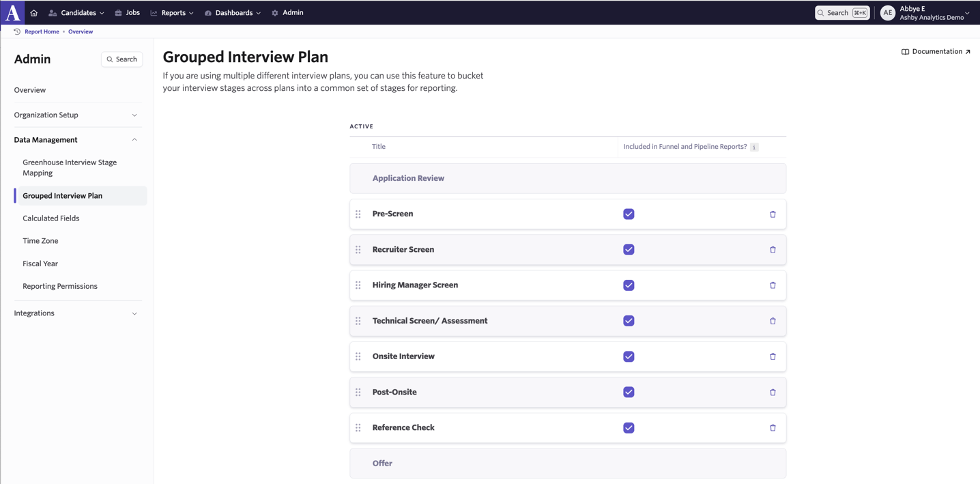Select Greenhouse Interview Stage Mapping

pos(70,168)
